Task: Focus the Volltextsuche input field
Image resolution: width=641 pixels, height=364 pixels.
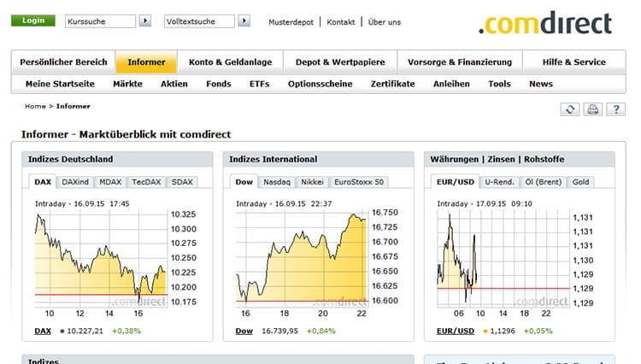Action: point(199,21)
